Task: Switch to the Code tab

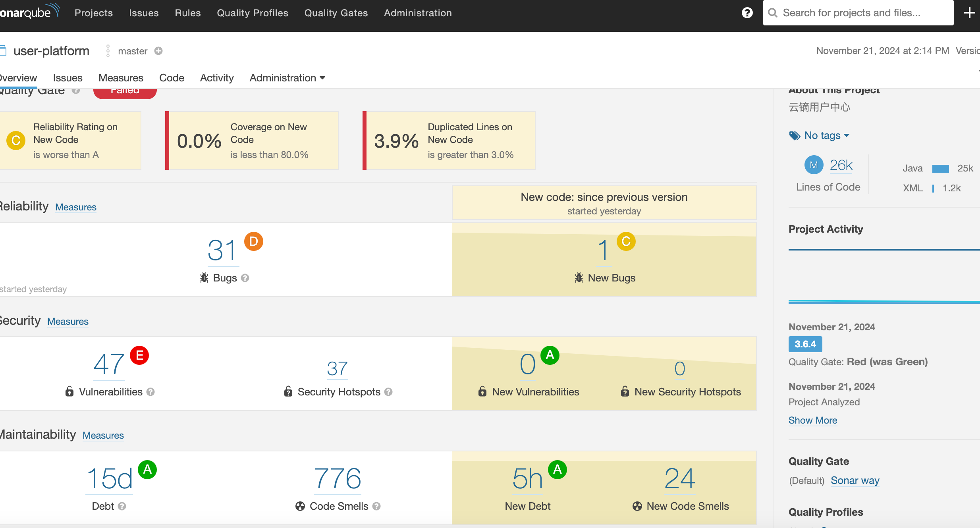Action: pyautogui.click(x=172, y=78)
